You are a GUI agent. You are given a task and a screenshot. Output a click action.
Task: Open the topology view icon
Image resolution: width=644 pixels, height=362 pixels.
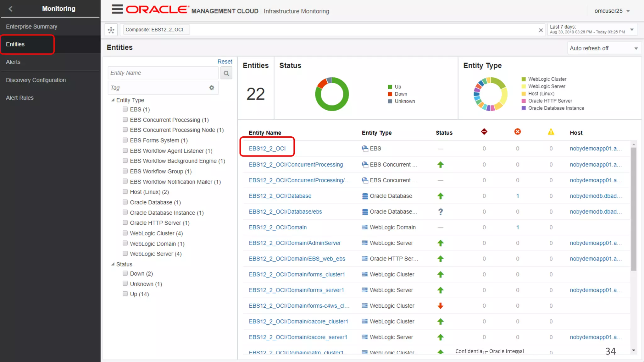pos(111,30)
